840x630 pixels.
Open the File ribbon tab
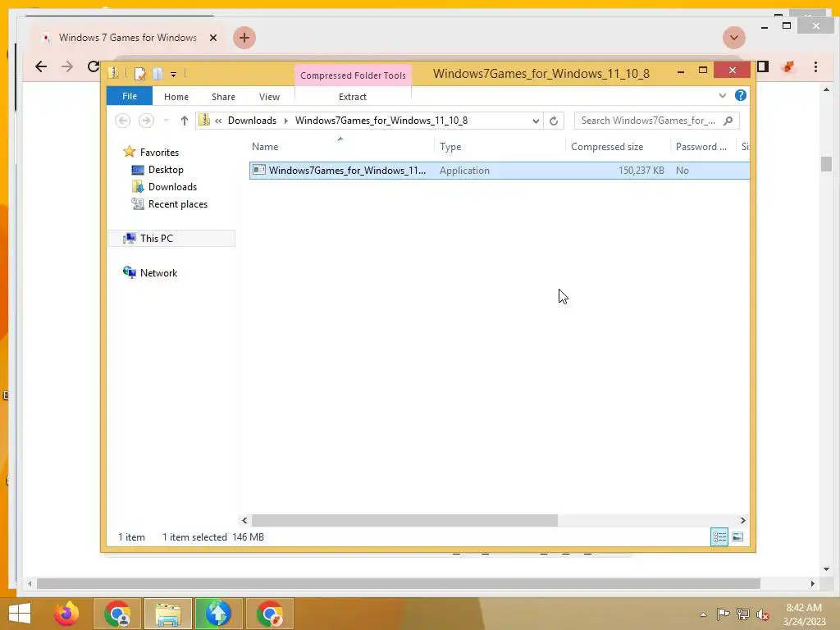coord(129,97)
